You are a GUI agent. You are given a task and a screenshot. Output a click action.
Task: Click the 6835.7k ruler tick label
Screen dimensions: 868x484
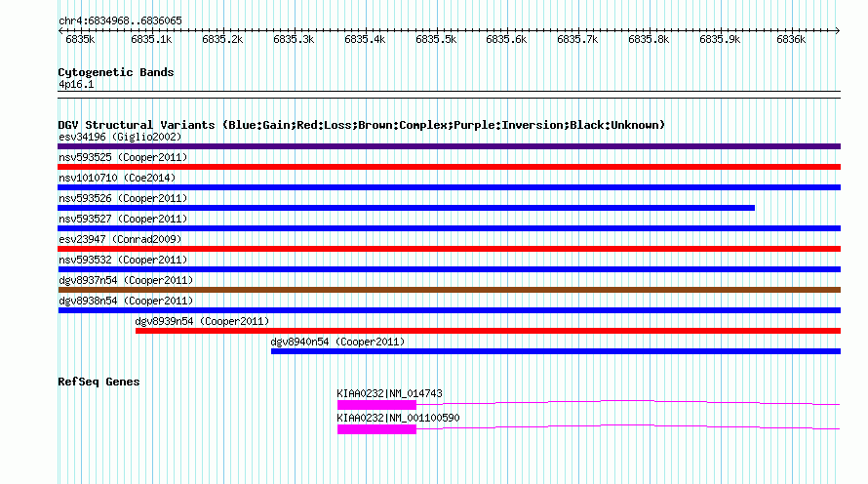tap(577, 39)
